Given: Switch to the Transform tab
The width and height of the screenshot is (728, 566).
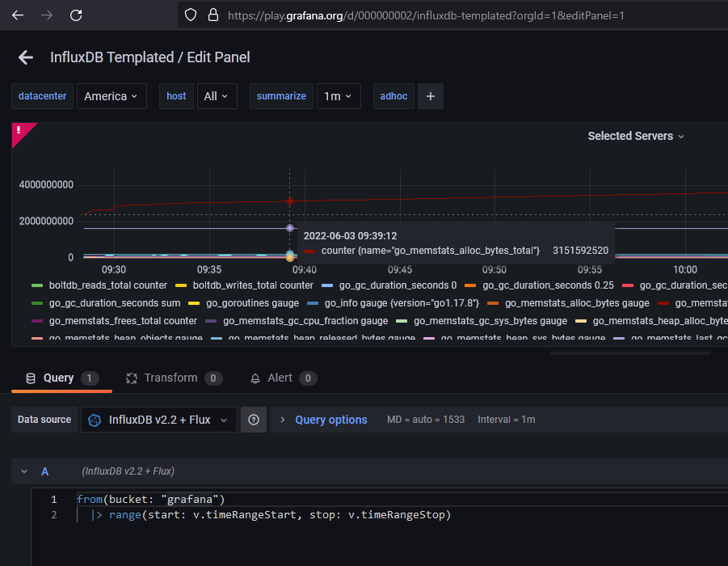Looking at the screenshot, I should coord(170,378).
